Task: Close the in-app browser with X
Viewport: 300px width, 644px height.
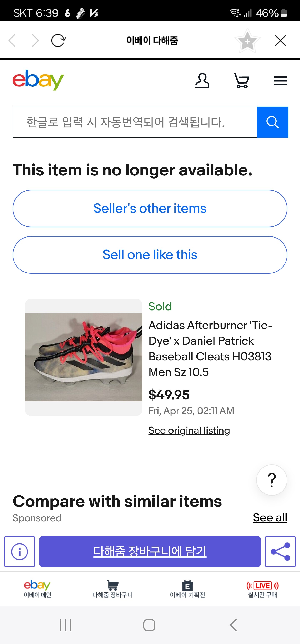Action: [x=280, y=40]
